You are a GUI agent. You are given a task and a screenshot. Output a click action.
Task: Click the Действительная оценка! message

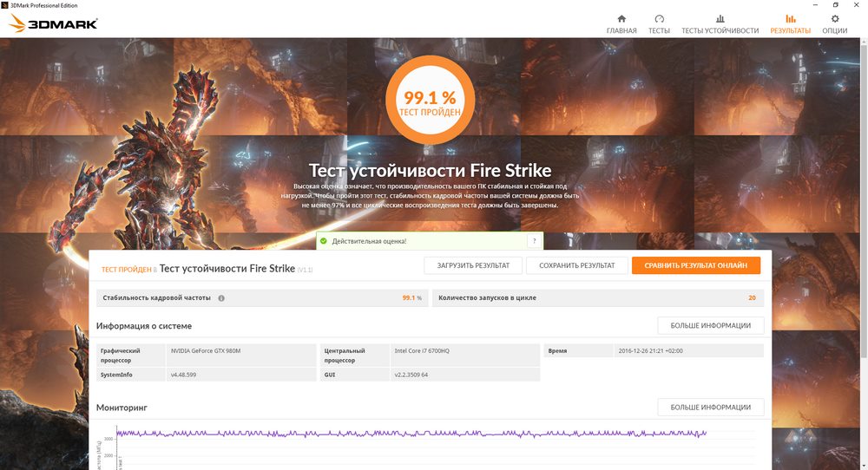point(369,241)
